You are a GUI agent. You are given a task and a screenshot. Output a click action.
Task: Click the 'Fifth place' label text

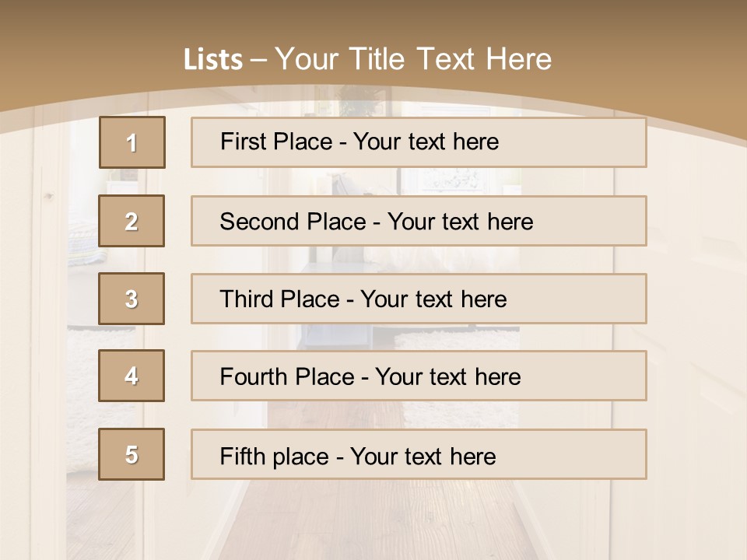point(275,457)
